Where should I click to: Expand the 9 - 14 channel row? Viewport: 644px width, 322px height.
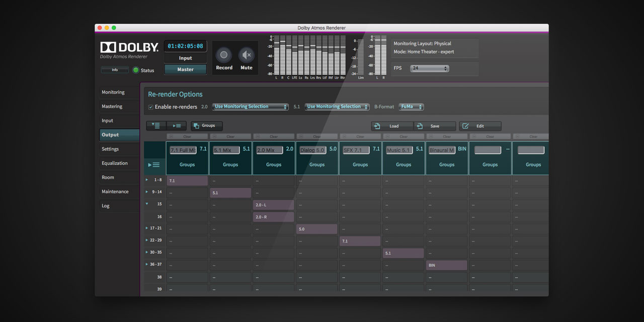tap(147, 192)
